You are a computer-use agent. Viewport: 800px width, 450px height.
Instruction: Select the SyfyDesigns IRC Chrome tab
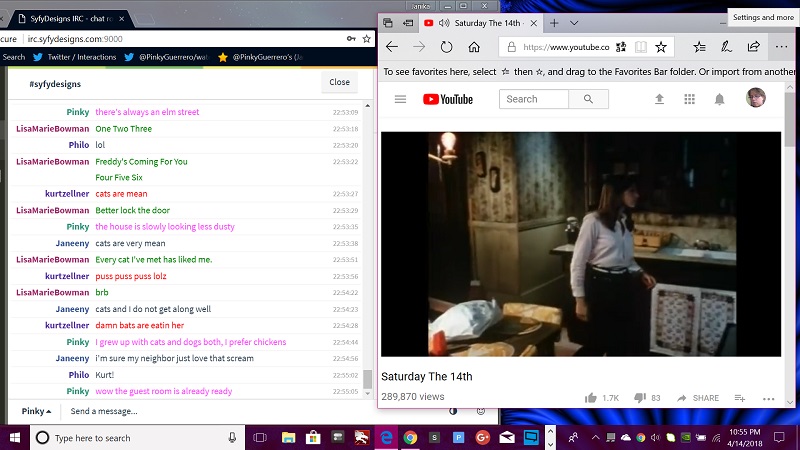click(x=69, y=18)
